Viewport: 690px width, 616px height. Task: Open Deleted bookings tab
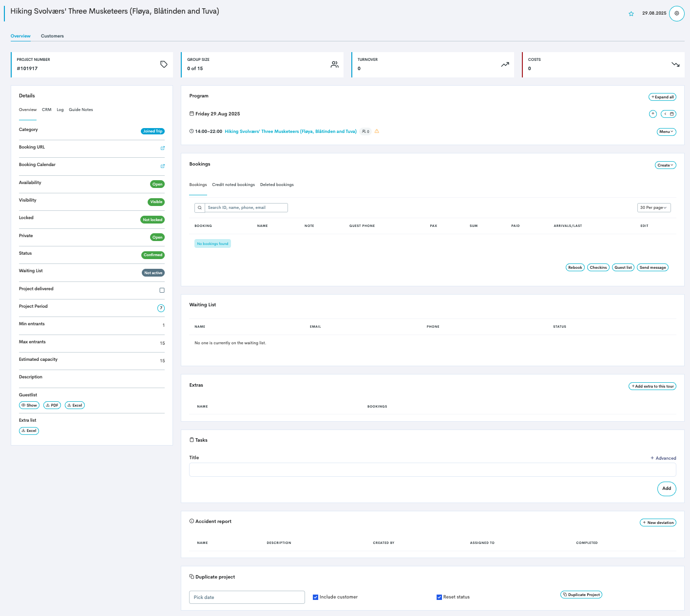(x=277, y=185)
